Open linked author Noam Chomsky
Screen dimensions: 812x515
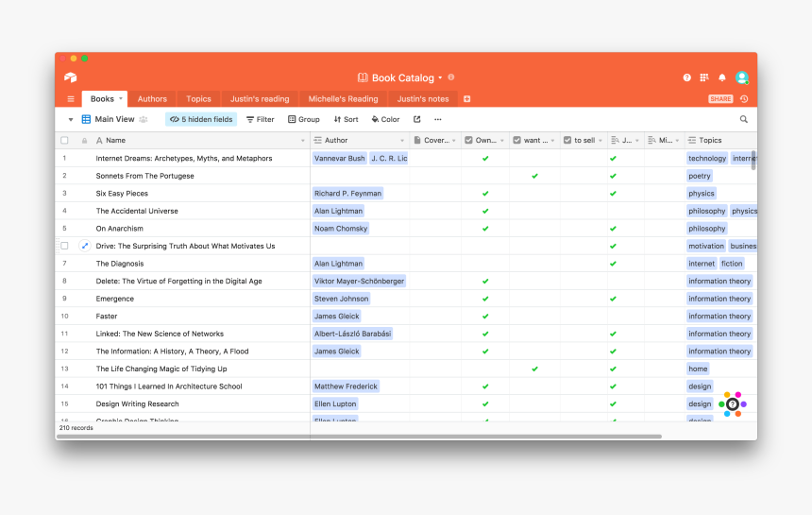pyautogui.click(x=340, y=229)
